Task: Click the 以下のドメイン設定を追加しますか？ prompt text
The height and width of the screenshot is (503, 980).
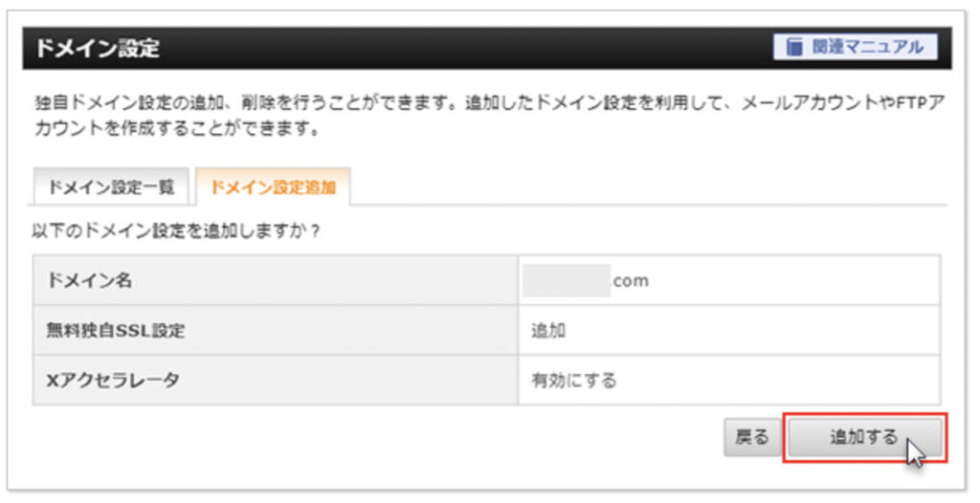Action: (176, 231)
